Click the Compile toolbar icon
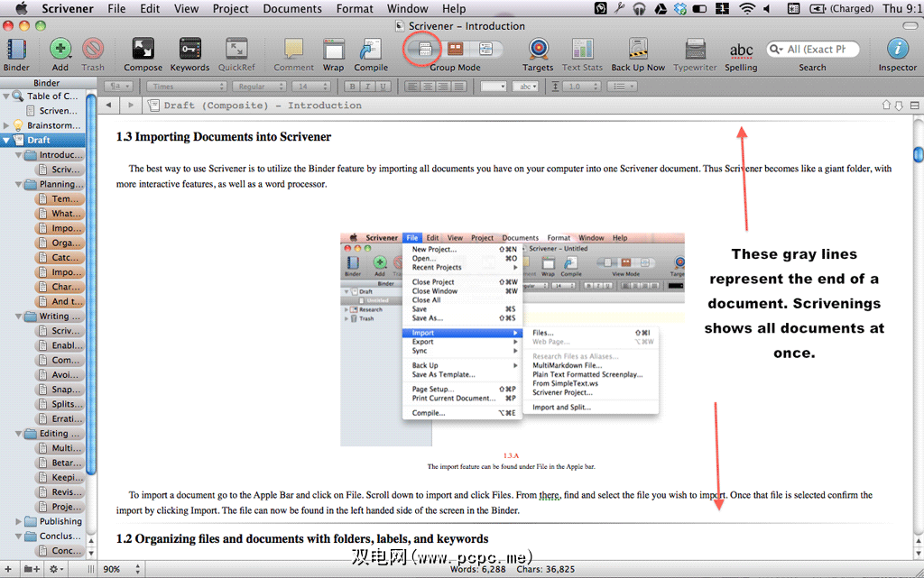 [371, 50]
